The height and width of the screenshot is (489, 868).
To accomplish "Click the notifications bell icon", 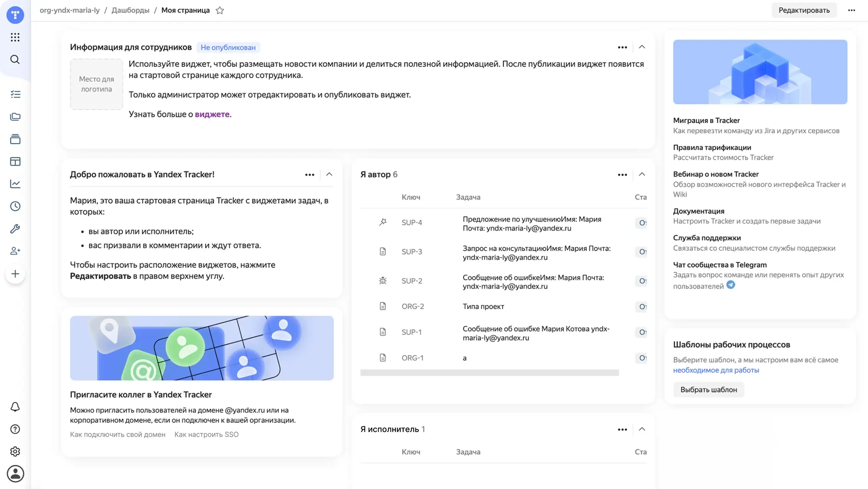I will (x=15, y=407).
